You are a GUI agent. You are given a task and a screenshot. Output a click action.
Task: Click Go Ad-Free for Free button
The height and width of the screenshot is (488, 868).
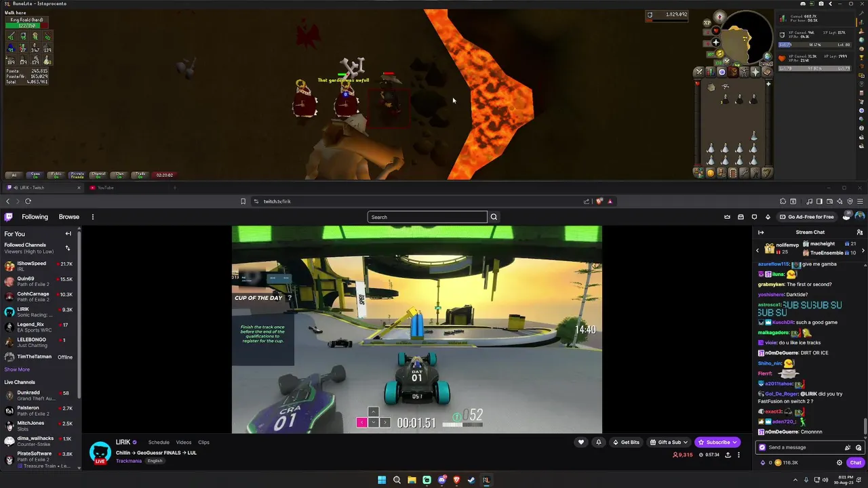[x=806, y=217]
